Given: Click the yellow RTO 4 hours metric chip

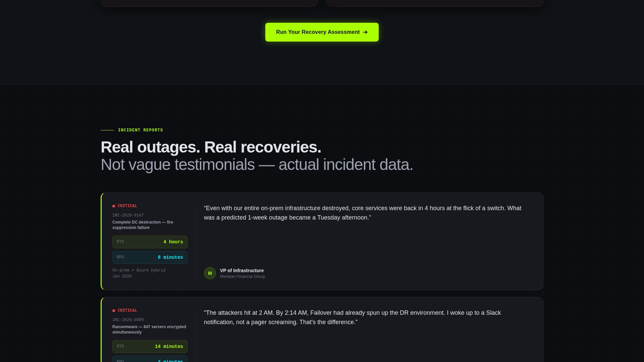Looking at the screenshot, I should (x=150, y=242).
